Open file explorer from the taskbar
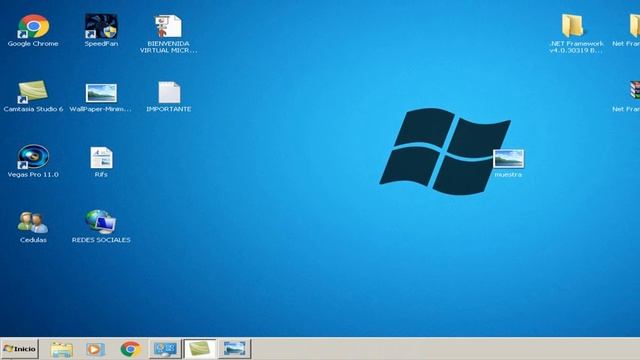640x360 pixels. click(x=62, y=349)
